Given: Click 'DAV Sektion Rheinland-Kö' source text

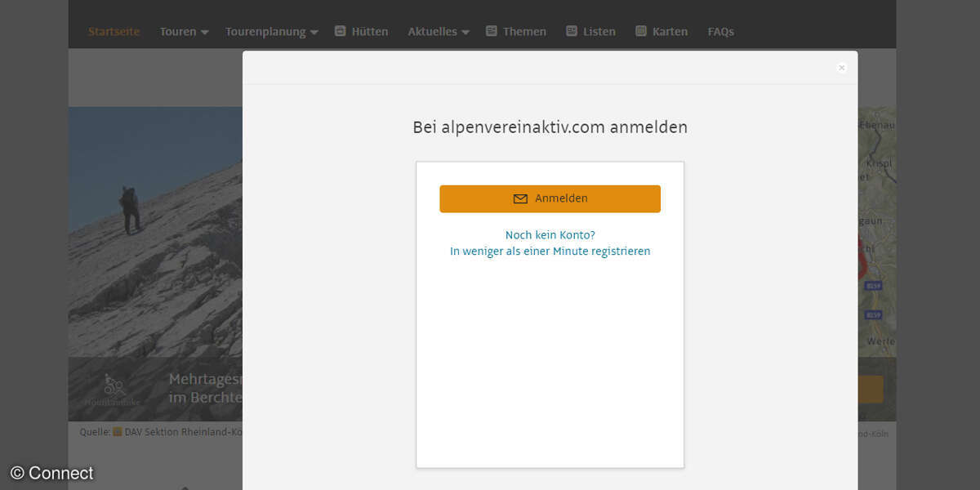Looking at the screenshot, I should click(183, 432).
